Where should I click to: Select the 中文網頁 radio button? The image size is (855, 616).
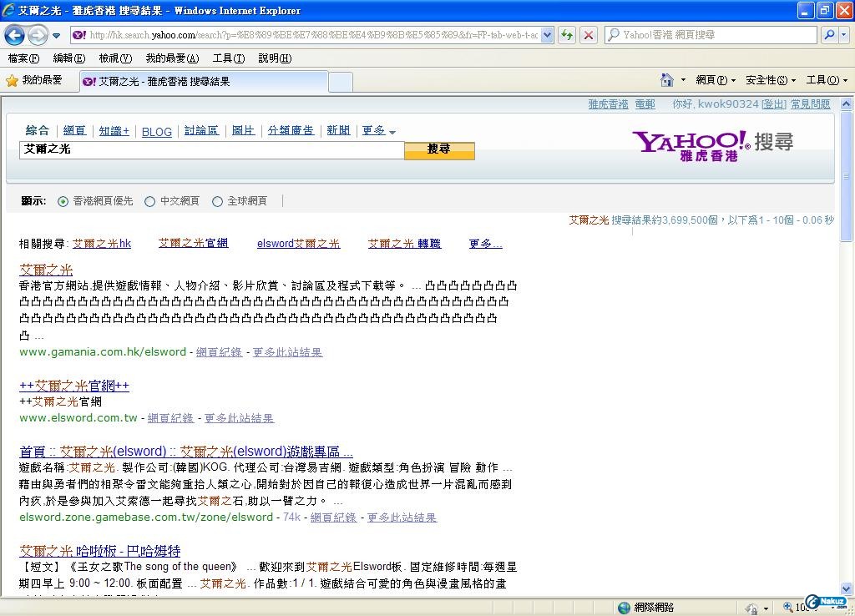[150, 202]
